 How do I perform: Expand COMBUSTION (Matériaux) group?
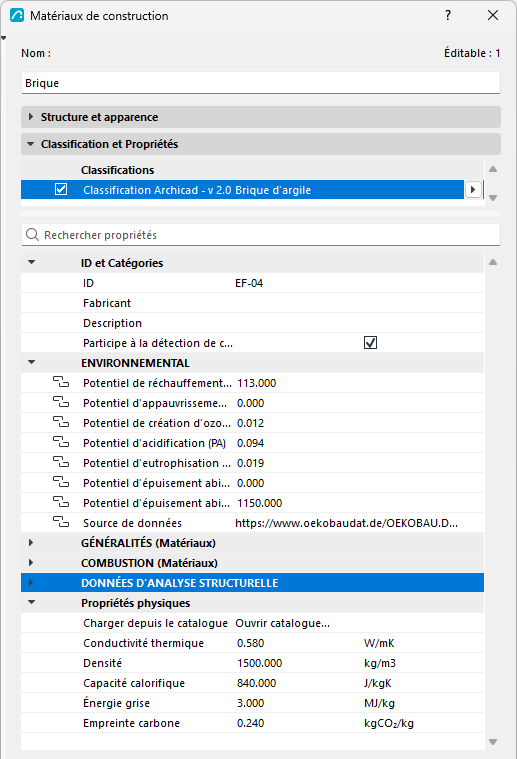[31, 562]
